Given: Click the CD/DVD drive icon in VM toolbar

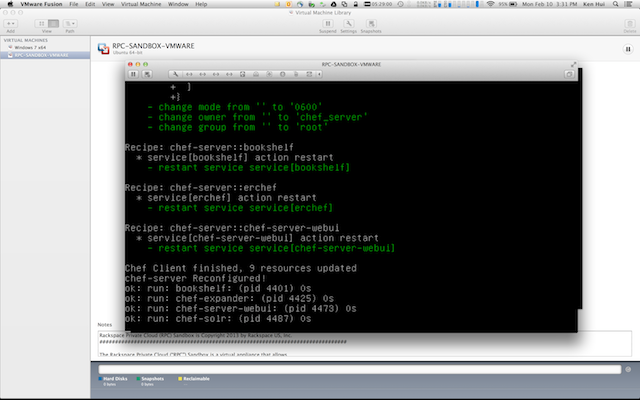Looking at the screenshot, I should (282, 74).
